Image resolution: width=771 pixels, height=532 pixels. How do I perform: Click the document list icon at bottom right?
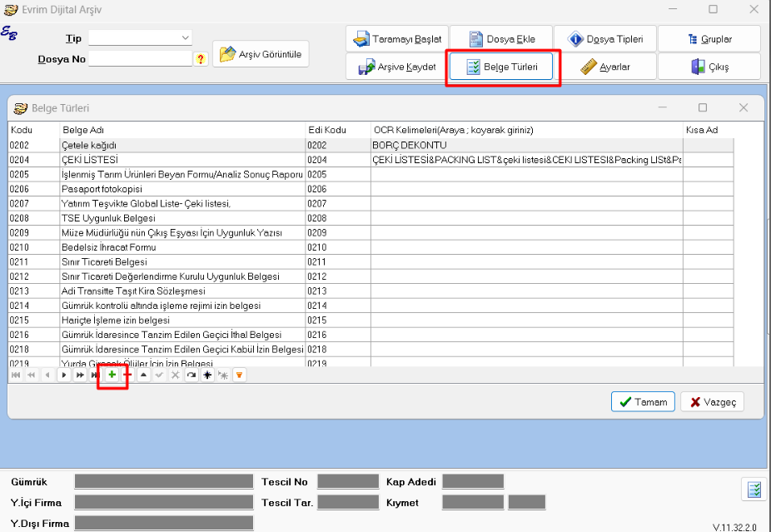[754, 490]
